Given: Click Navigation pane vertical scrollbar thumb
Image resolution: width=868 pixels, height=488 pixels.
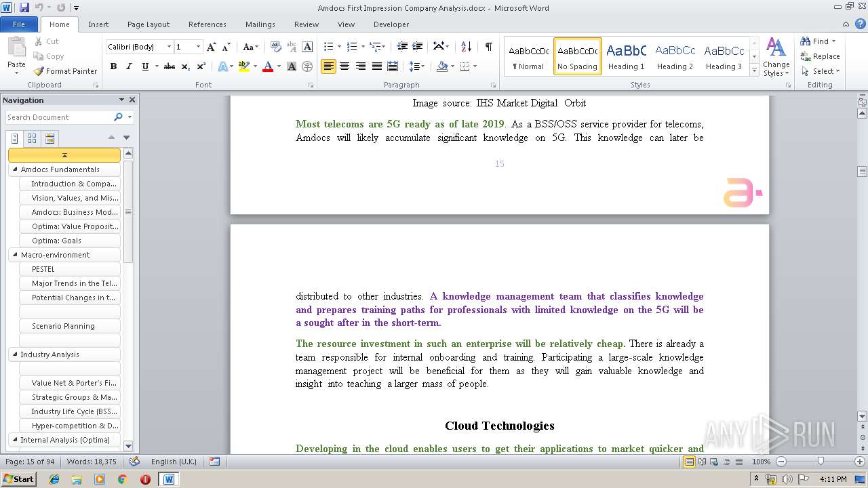Looking at the screenshot, I should [127, 211].
